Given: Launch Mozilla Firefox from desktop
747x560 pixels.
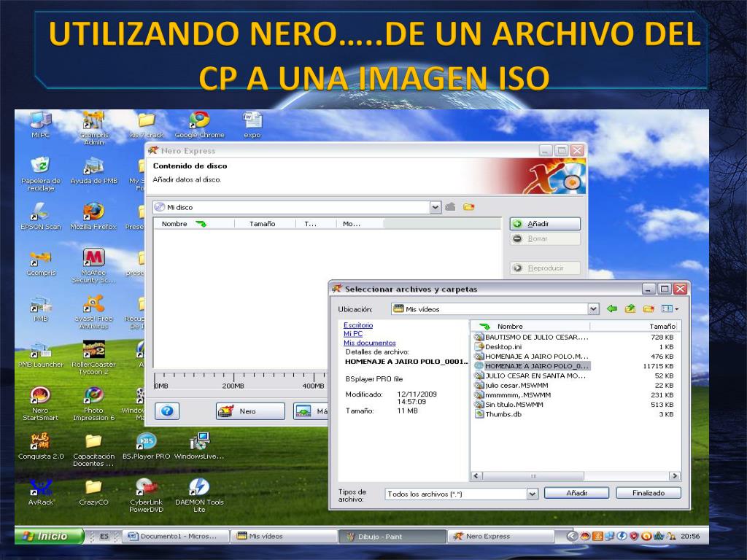Looking at the screenshot, I should tap(93, 216).
